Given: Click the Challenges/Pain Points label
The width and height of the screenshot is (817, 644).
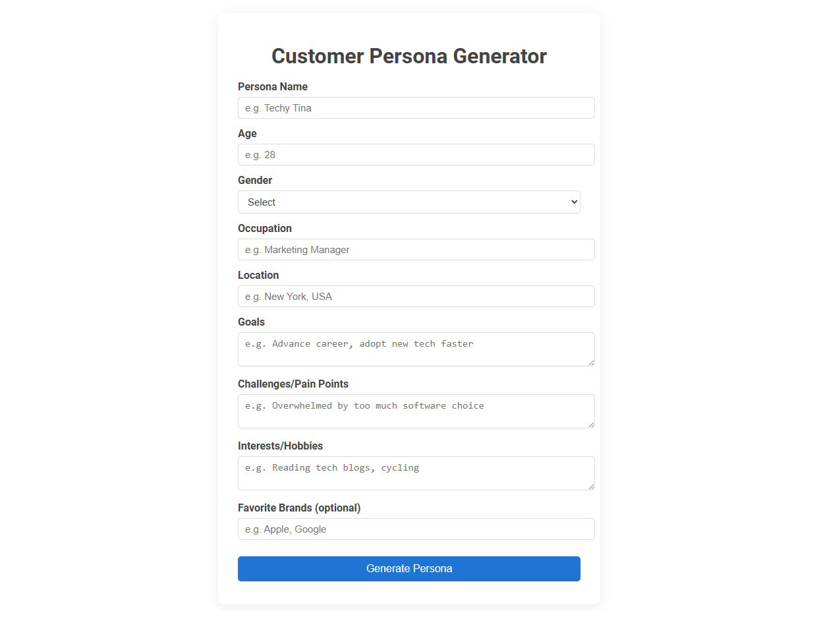Looking at the screenshot, I should [x=293, y=384].
